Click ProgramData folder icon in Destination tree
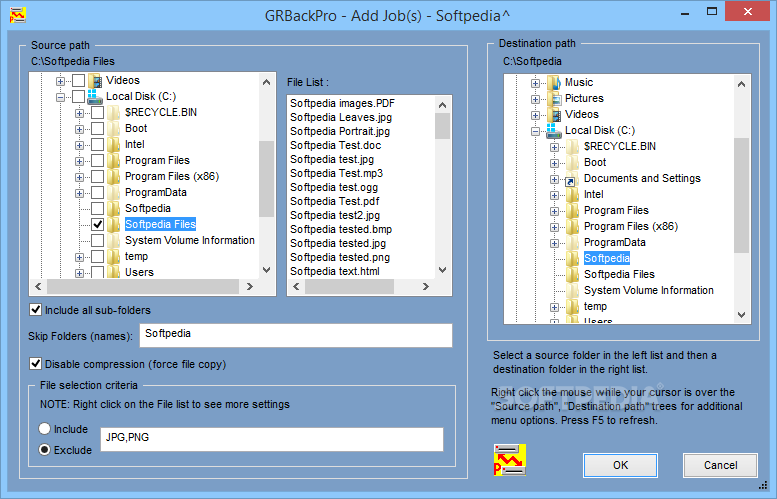This screenshot has width=777, height=499. coord(572,242)
